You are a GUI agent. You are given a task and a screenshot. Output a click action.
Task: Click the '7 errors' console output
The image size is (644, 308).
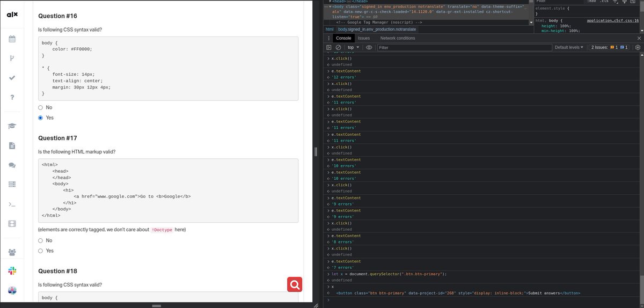[x=342, y=267]
